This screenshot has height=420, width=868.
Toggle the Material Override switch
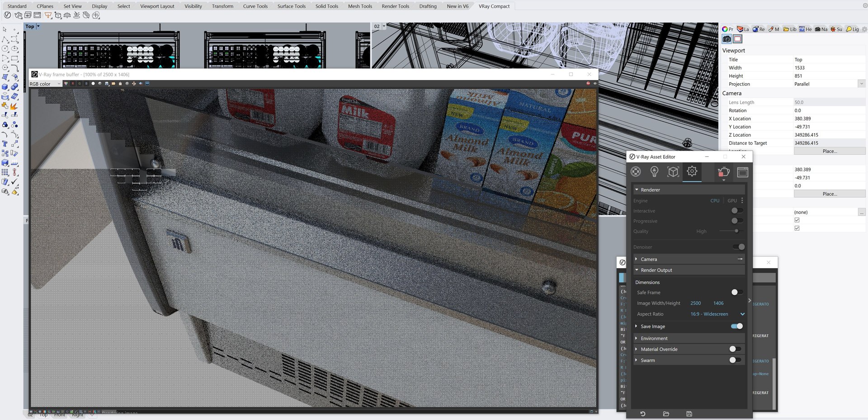click(x=735, y=349)
